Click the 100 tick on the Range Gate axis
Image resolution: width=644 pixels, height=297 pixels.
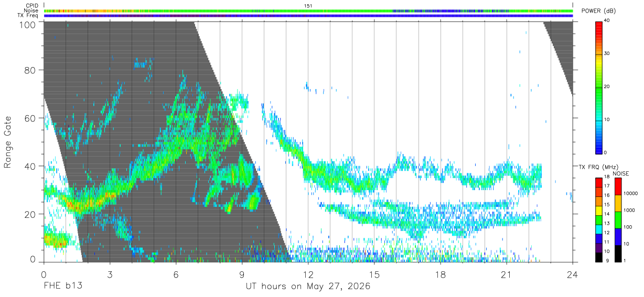27,24
